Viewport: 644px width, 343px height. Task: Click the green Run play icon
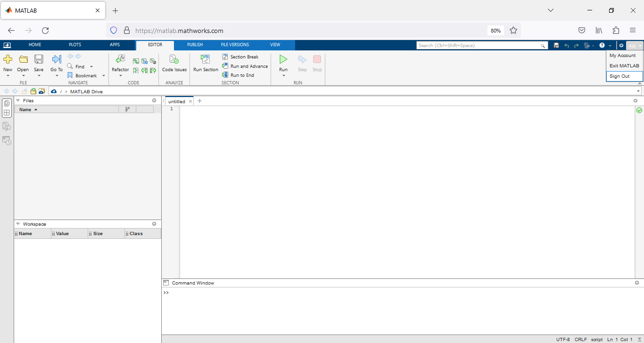point(283,59)
